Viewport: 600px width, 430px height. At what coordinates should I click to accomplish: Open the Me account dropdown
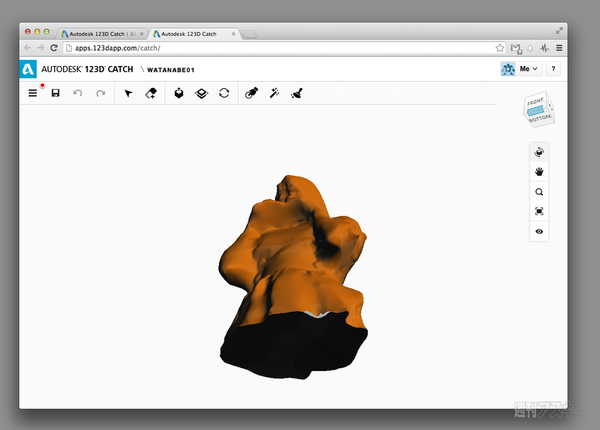pyautogui.click(x=529, y=69)
